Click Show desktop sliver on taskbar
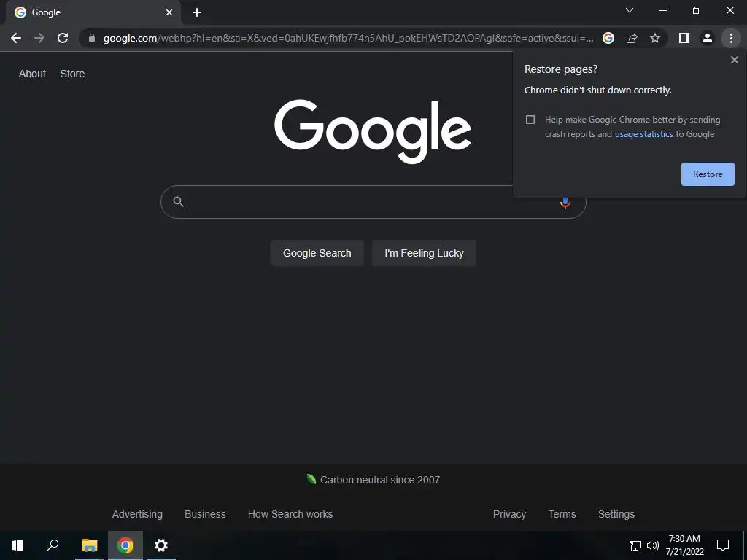 (745, 545)
